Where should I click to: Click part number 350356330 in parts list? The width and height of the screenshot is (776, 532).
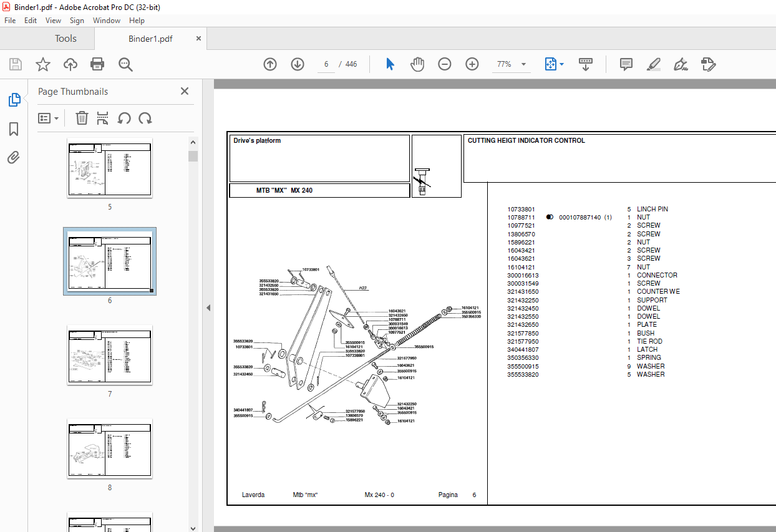(x=523, y=358)
